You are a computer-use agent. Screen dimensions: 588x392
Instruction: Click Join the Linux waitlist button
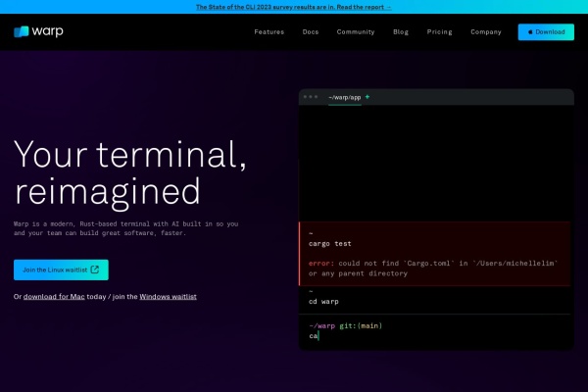click(61, 269)
